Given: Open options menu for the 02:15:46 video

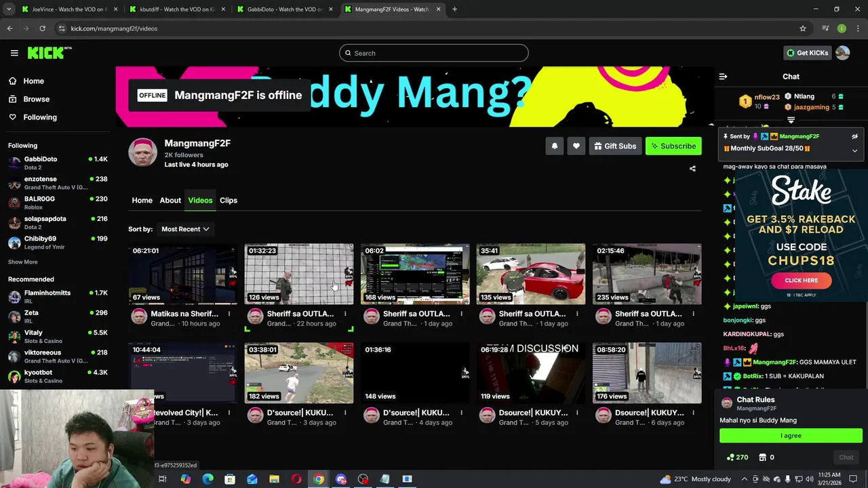Looking at the screenshot, I should click(693, 314).
